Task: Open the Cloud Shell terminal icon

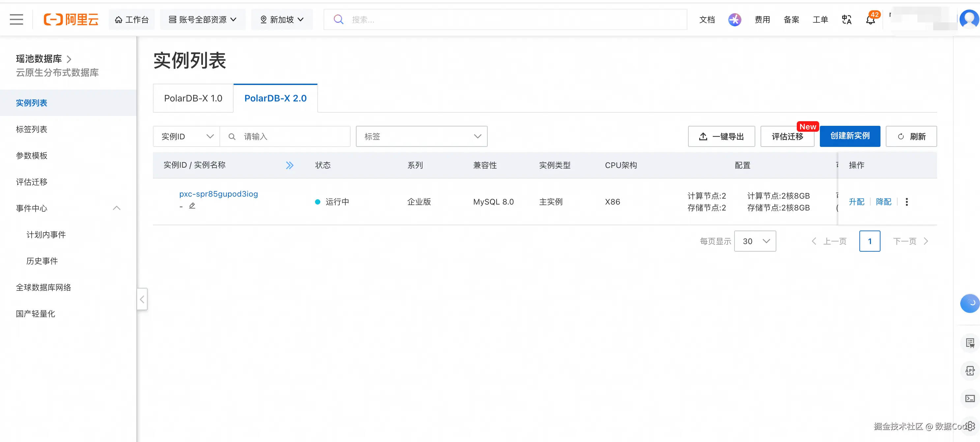Action: pos(970,398)
